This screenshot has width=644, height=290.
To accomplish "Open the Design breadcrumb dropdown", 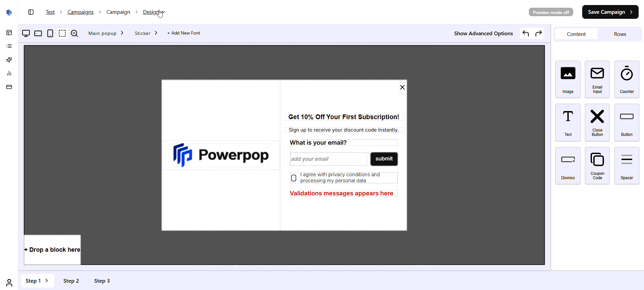I will coord(154,12).
